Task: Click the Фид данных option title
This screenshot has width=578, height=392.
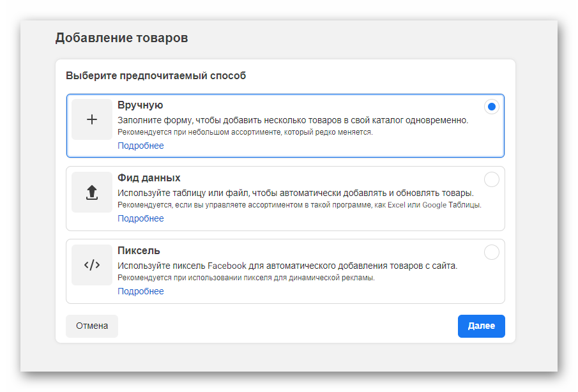Action: point(149,178)
